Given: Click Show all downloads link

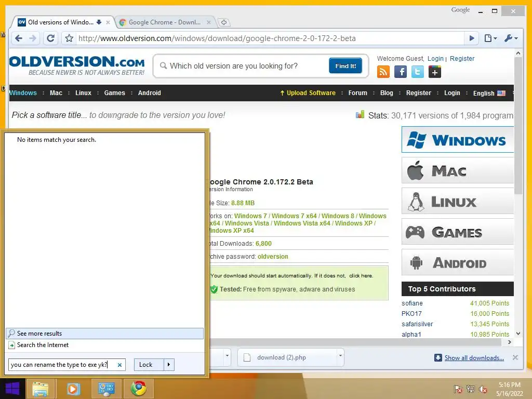Looking at the screenshot, I should pyautogui.click(x=474, y=357).
